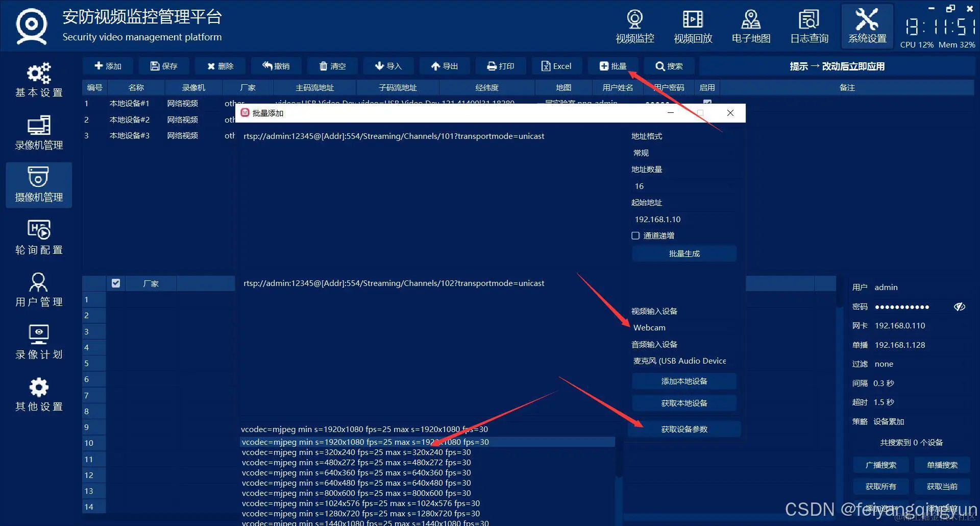980x526 pixels.
Task: Enable the 通道递增 channel increment checkbox
Action: point(635,235)
